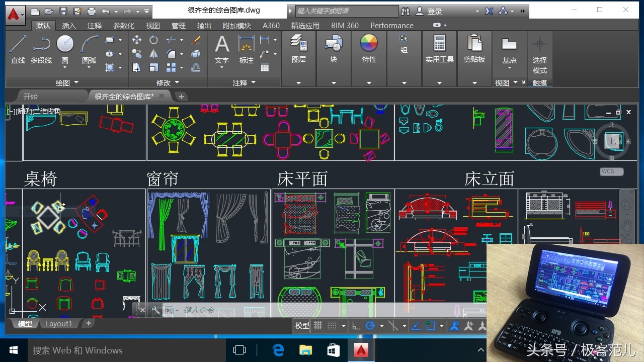Toggle polar tracking in status bar
This screenshot has height=362, width=644.
(x=370, y=326)
